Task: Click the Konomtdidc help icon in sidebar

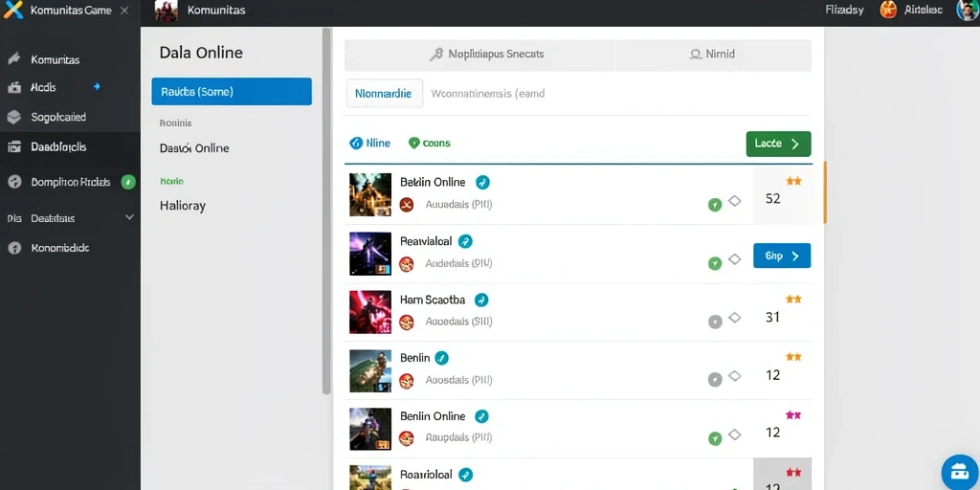Action: pyautogui.click(x=13, y=248)
